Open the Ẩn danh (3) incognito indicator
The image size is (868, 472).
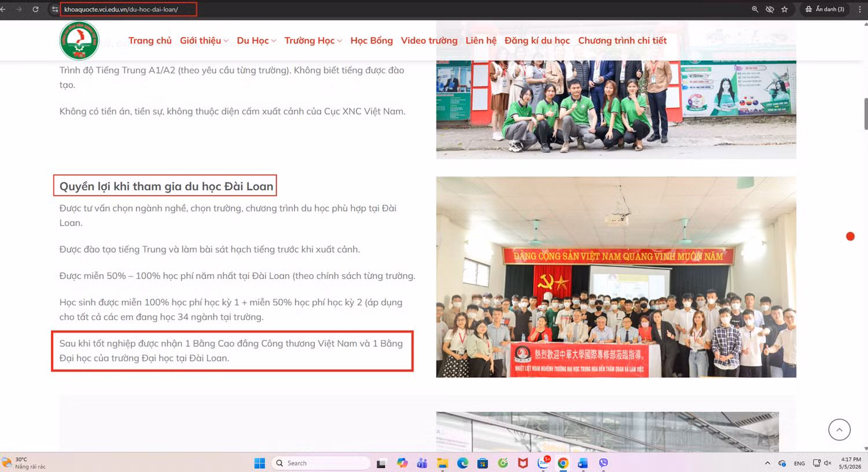click(x=825, y=9)
